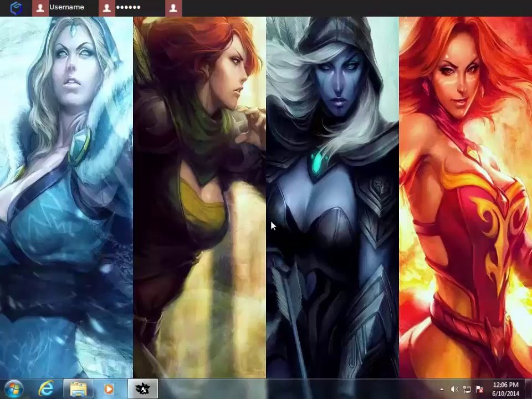Open the Action Center flag icon
The image size is (532, 399).
click(x=480, y=389)
